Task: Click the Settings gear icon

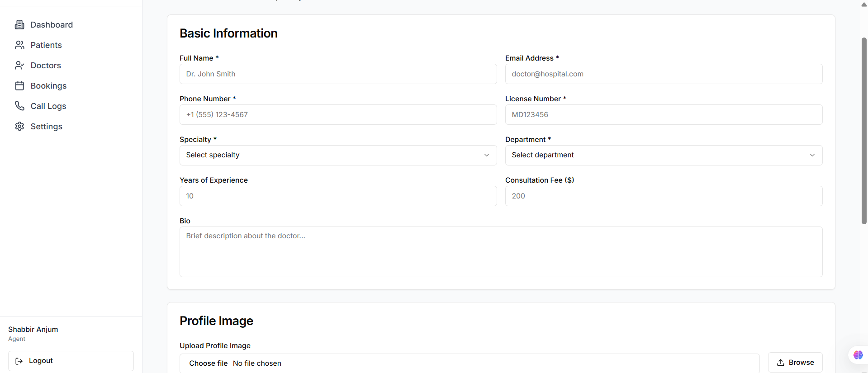Action: coord(19,126)
